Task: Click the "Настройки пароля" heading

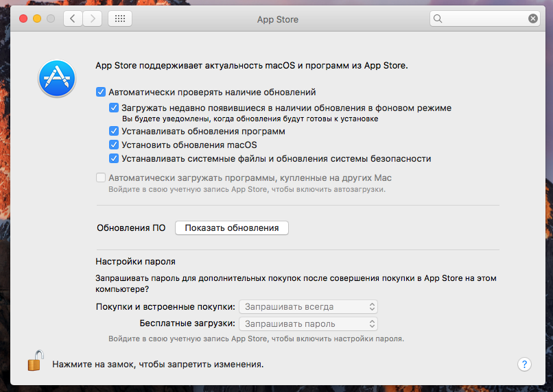Action: tap(135, 262)
